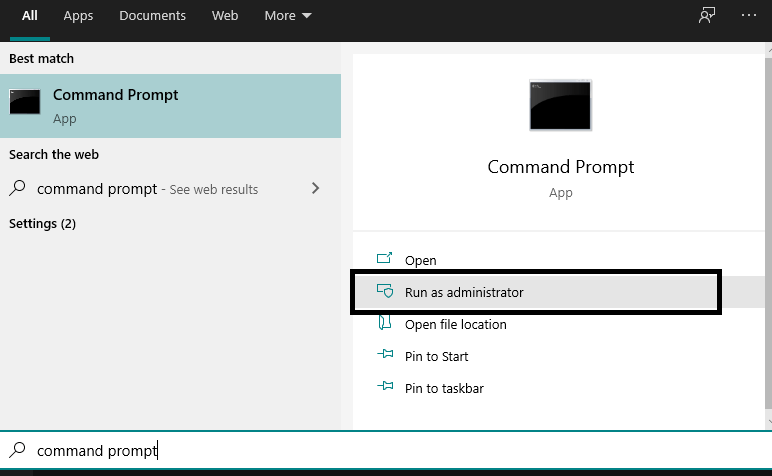Click the Run as administrator shield icon
Screen dimensions: 772x476
(385, 291)
